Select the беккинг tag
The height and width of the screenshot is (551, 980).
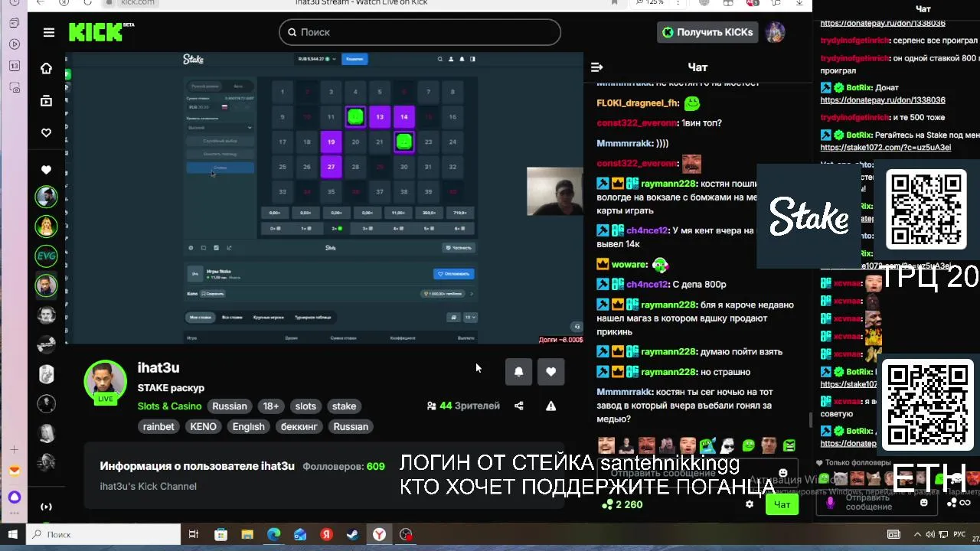point(299,426)
